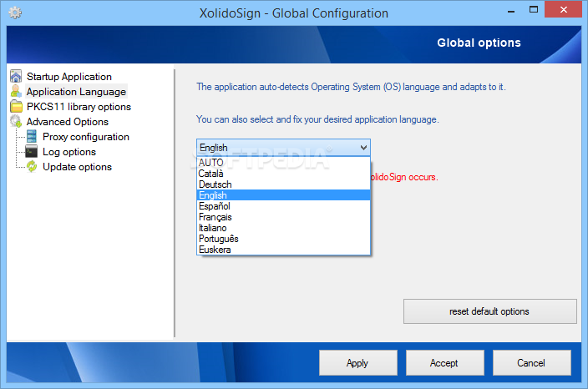Maximize the Global Configuration window
The height and width of the screenshot is (389, 588).
[x=533, y=10]
